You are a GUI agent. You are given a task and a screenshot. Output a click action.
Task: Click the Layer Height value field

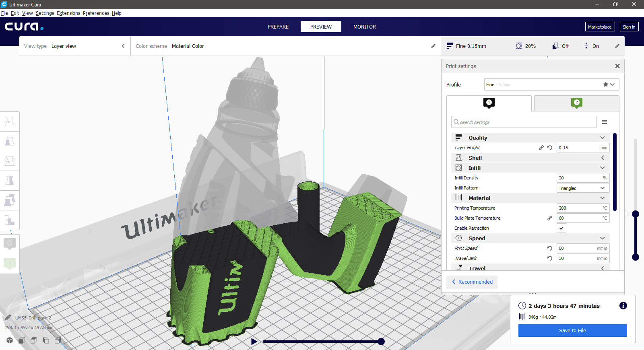[x=583, y=148]
